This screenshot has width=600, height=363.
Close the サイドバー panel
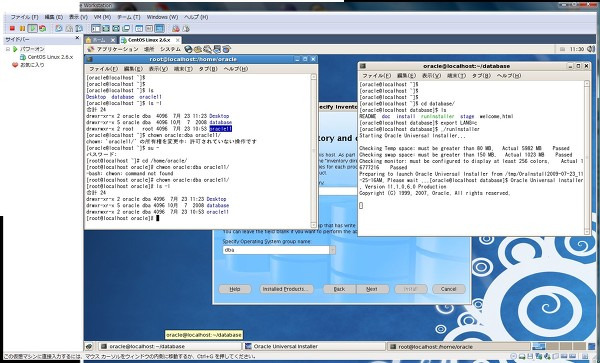click(x=77, y=38)
